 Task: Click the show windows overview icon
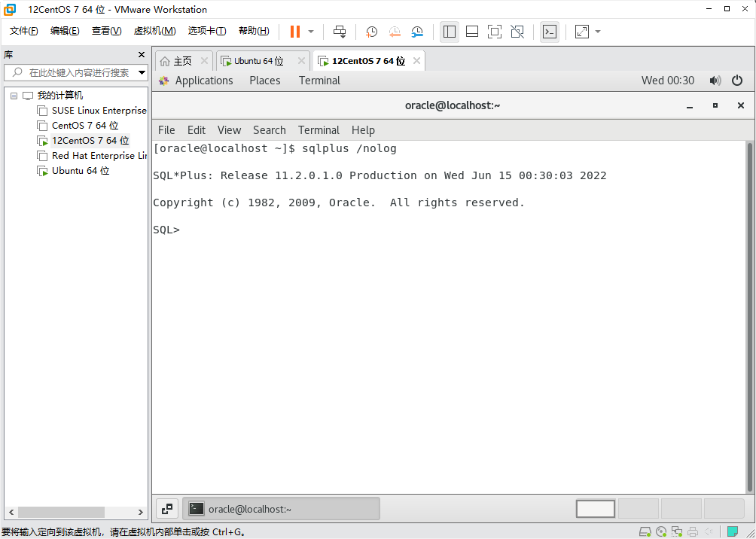point(167,509)
